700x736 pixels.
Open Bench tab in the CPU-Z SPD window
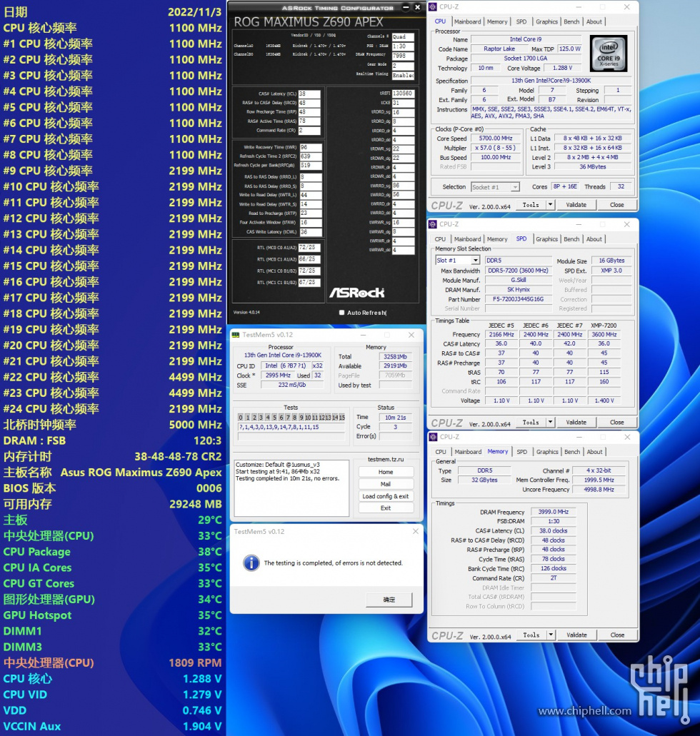tap(571, 239)
